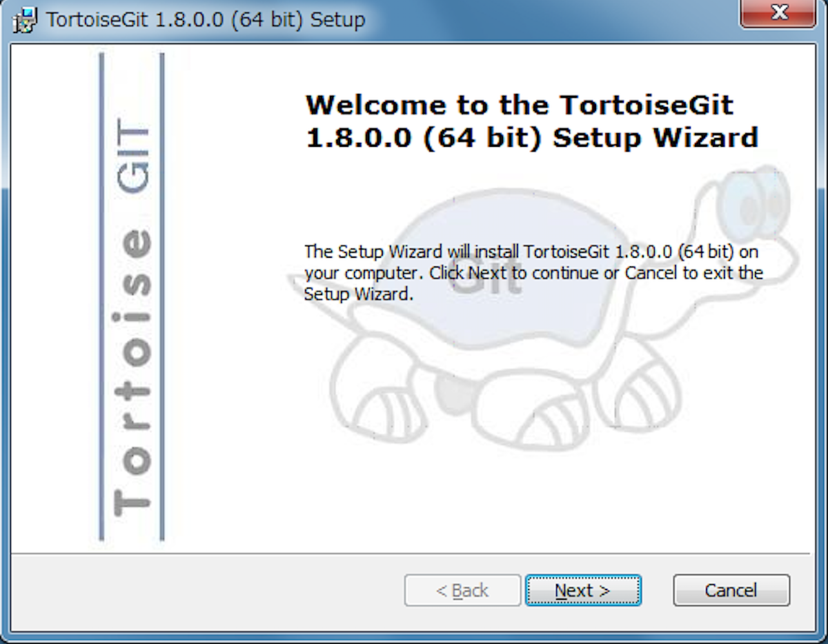
Task: Click the window title text 'TortoiseGit 1.8.0.0 (64 bit) Setup'
Action: coord(206,19)
